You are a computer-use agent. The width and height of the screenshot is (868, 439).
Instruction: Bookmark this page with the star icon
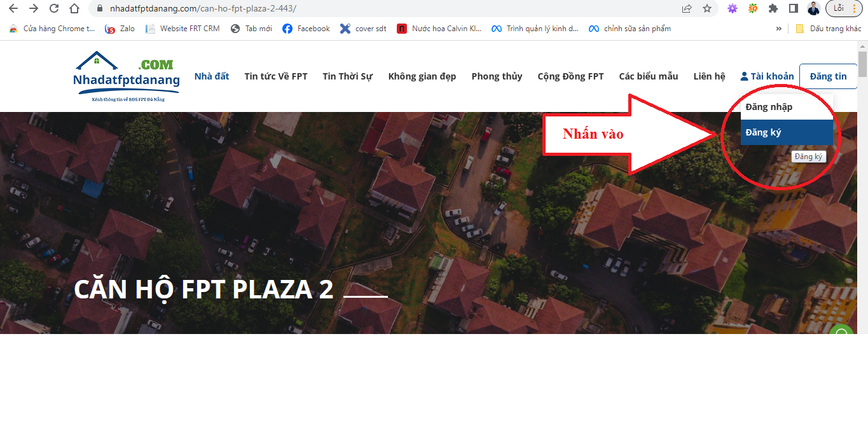click(707, 9)
